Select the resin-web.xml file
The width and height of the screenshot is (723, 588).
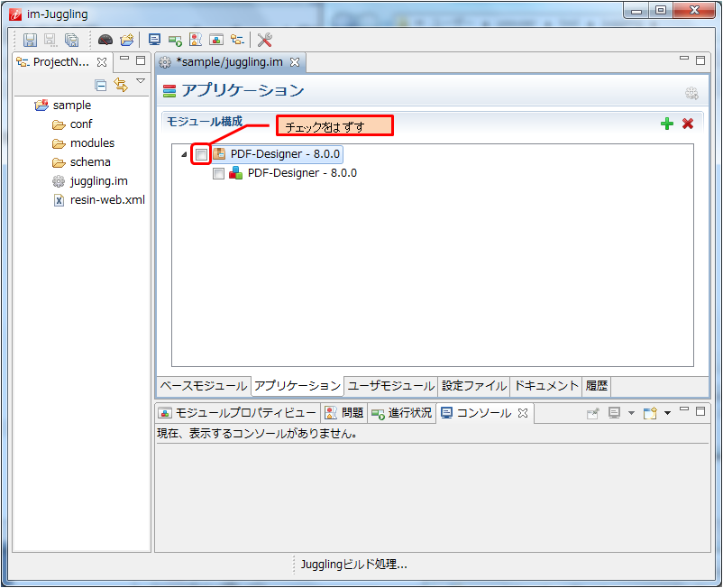98,200
